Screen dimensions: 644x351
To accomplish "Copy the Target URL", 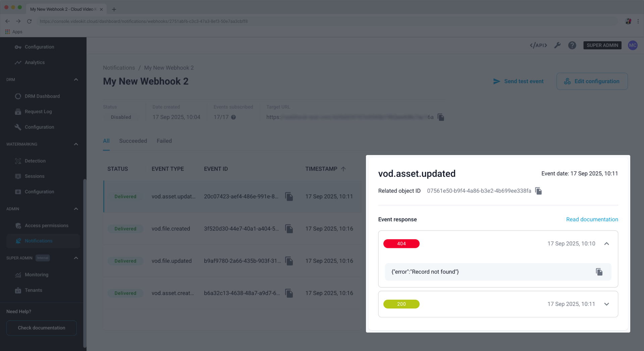I will pyautogui.click(x=441, y=117).
